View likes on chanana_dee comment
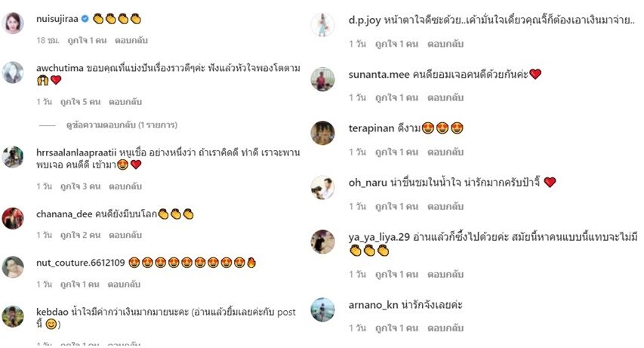This screenshot has width=644, height=348. coord(80,235)
